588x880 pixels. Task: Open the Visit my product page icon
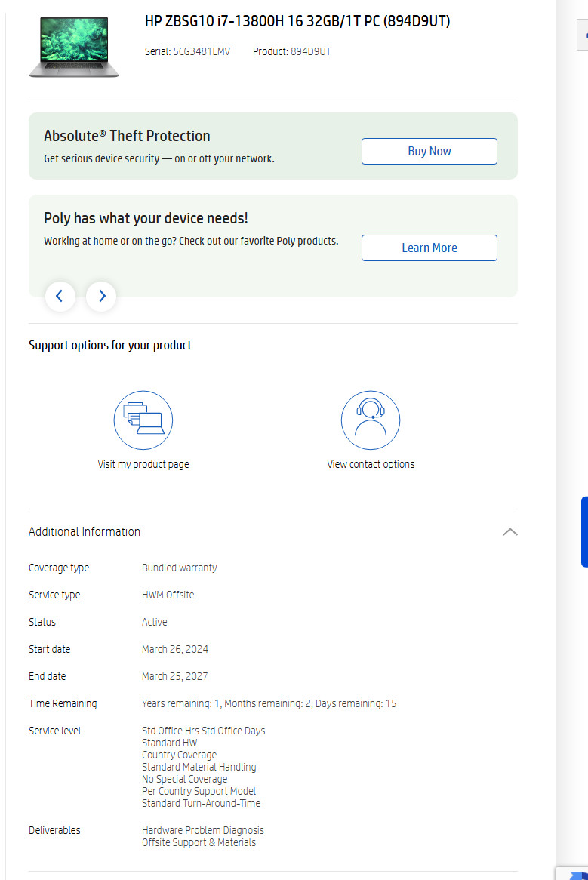pos(143,420)
